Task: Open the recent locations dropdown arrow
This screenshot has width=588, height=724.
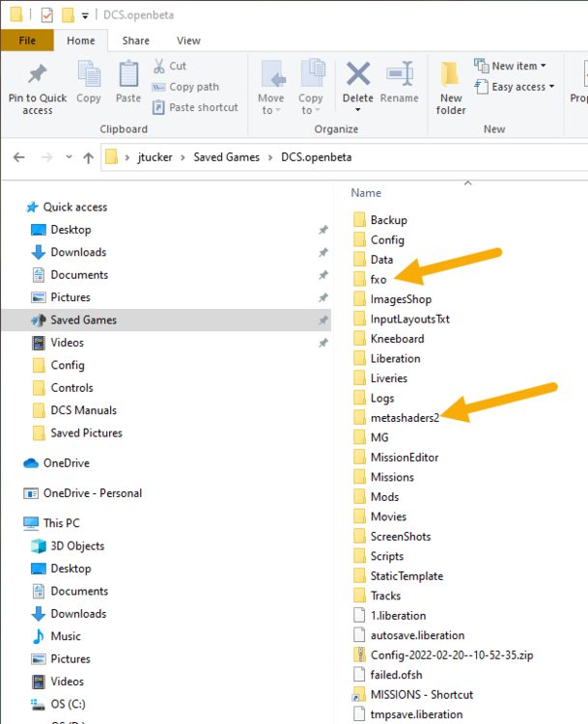Action: (69, 157)
